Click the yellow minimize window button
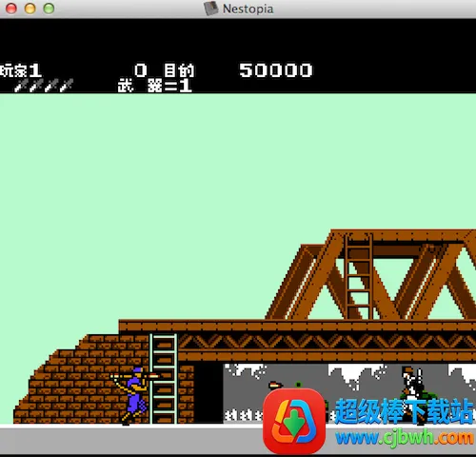 pyautogui.click(x=30, y=9)
